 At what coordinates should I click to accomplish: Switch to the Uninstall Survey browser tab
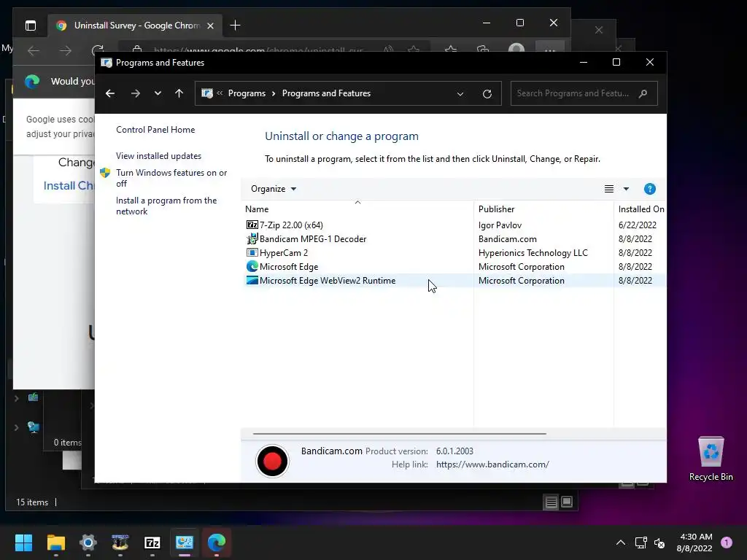[136, 26]
